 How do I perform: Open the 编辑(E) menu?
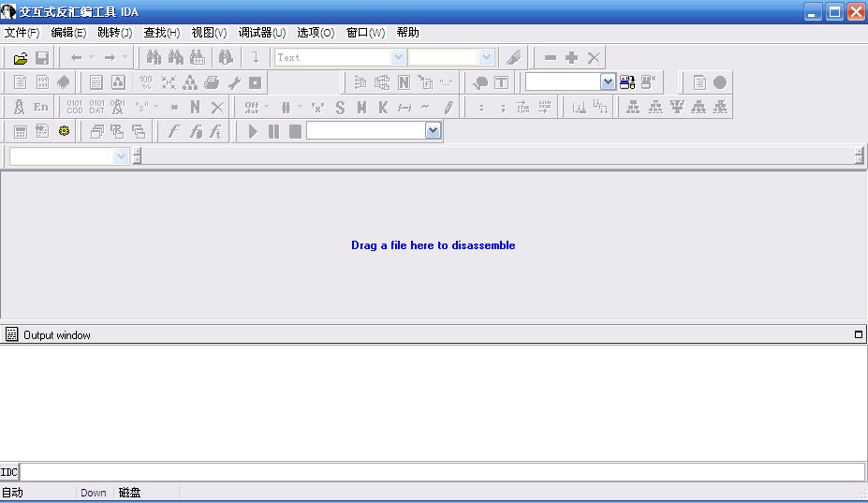pyautogui.click(x=68, y=33)
